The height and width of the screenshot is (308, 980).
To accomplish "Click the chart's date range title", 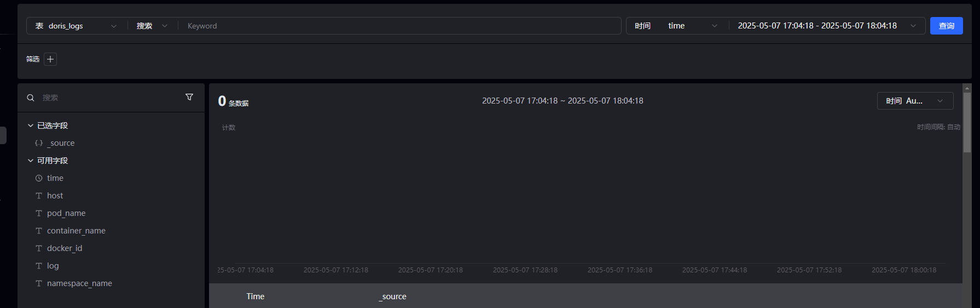I will point(563,101).
